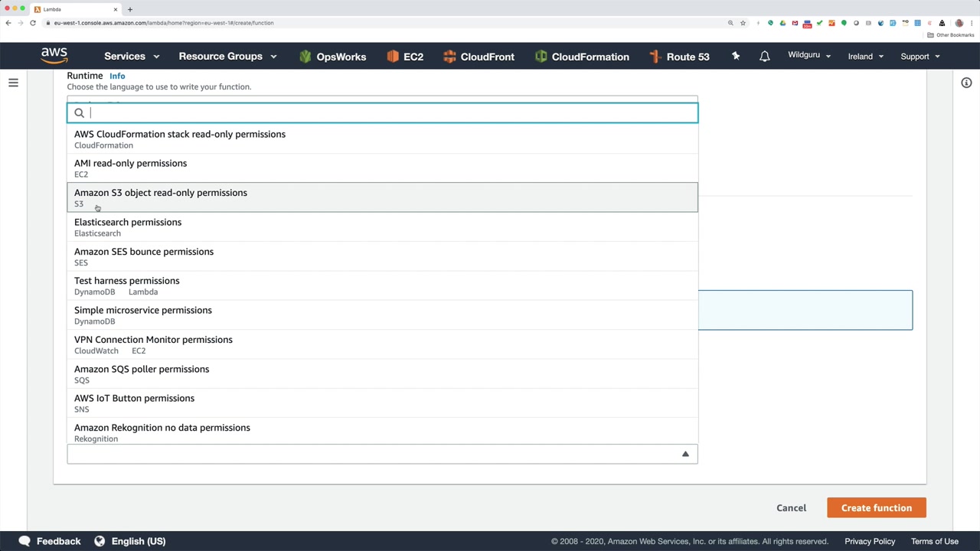Click the browser forward arrow
Image resolution: width=980 pixels, height=551 pixels.
tap(21, 23)
